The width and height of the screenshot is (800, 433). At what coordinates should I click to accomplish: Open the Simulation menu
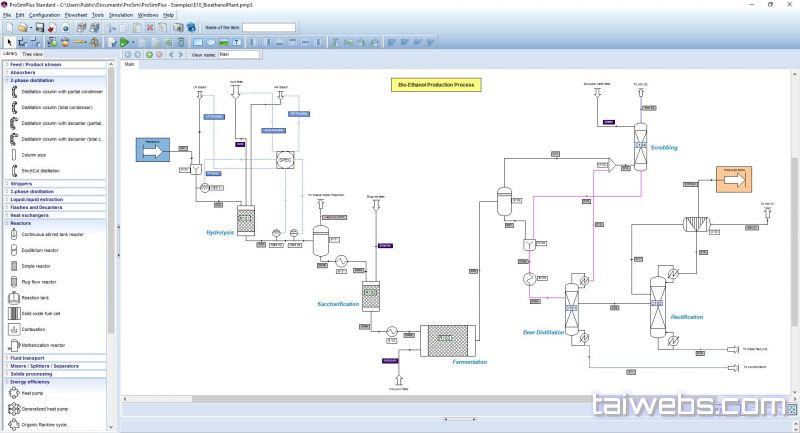[x=120, y=15]
